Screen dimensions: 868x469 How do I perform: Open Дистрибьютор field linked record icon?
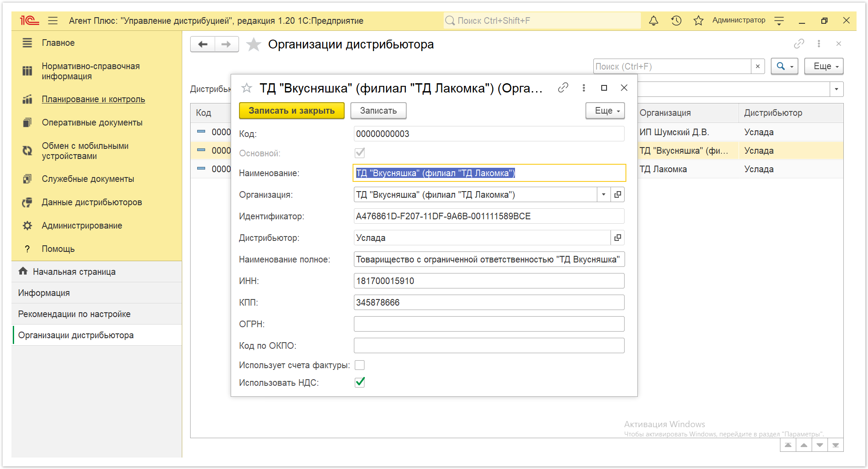click(618, 238)
